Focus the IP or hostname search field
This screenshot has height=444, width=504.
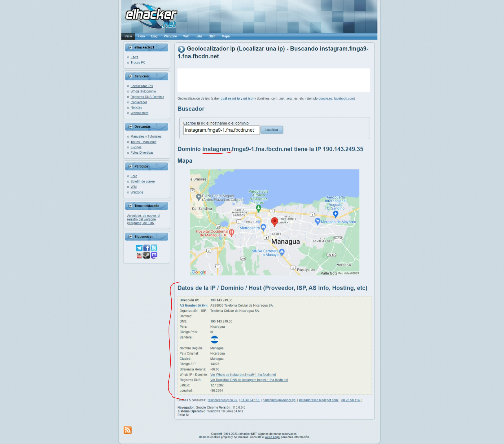click(x=221, y=130)
